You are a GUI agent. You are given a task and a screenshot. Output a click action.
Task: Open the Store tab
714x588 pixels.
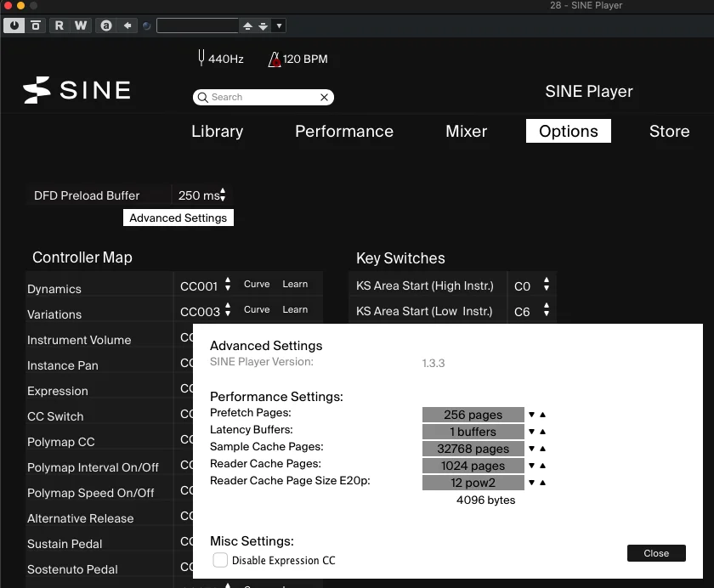670,131
